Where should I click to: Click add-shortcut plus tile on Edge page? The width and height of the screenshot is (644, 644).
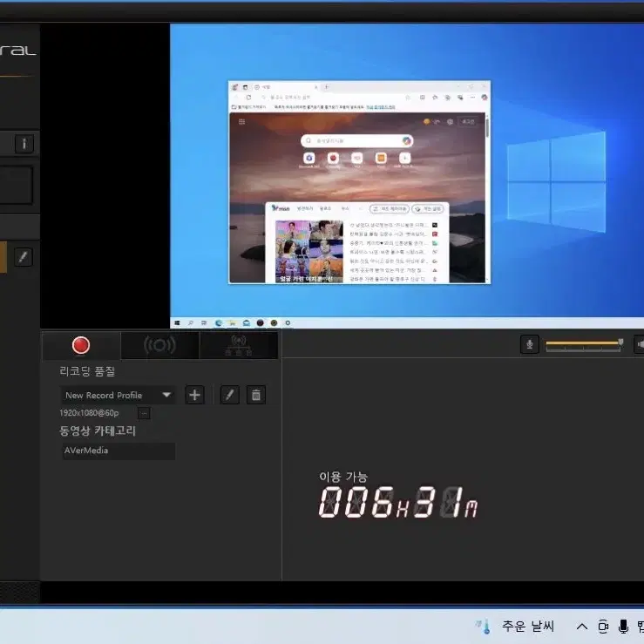pos(404,158)
